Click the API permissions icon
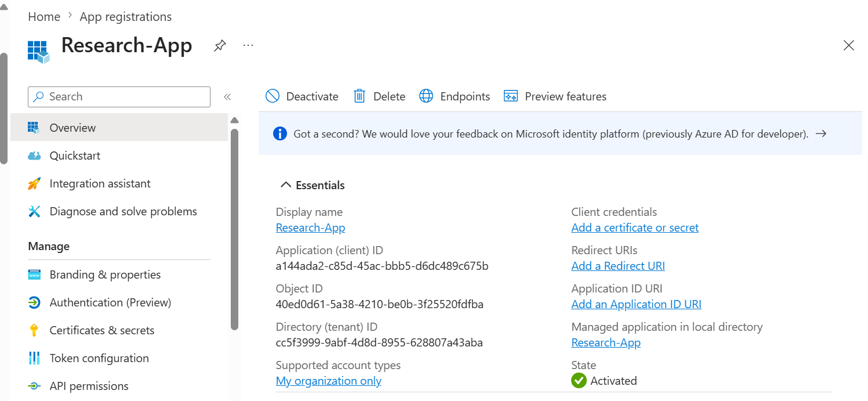This screenshot has width=868, height=401. pyautogui.click(x=34, y=386)
